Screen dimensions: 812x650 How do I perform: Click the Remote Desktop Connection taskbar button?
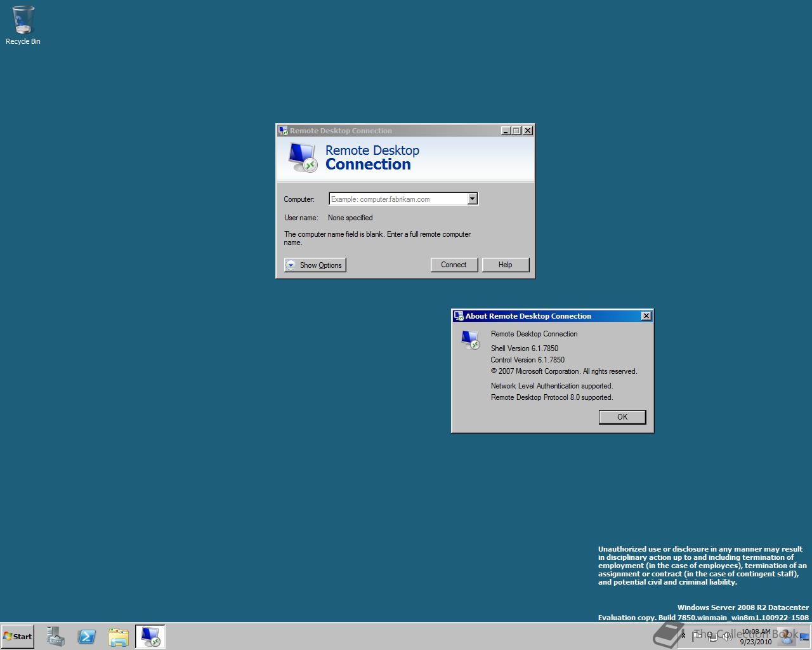(150, 637)
